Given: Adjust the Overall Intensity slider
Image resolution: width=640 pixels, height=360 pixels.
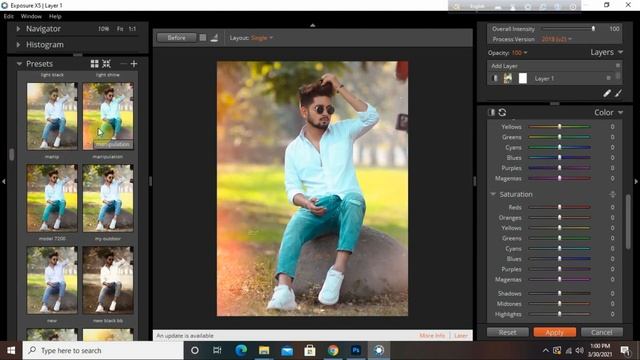Looking at the screenshot, I should pyautogui.click(x=568, y=29).
